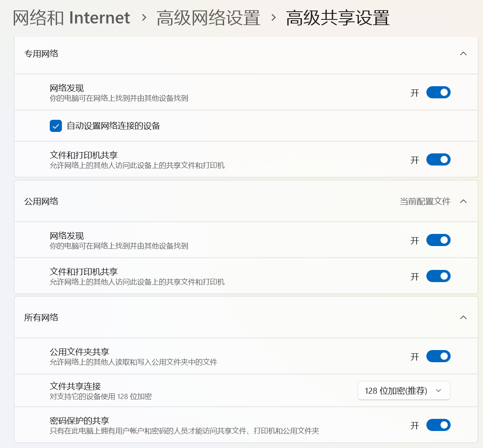The height and width of the screenshot is (448, 483).
Task: Click the 专用网络 section header
Action: pyautogui.click(x=41, y=54)
